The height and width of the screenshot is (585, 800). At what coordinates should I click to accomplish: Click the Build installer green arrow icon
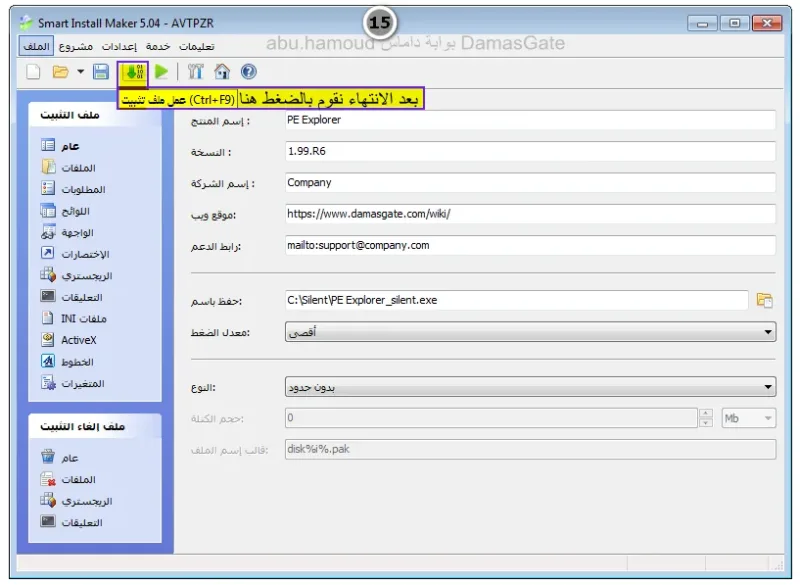(134, 72)
